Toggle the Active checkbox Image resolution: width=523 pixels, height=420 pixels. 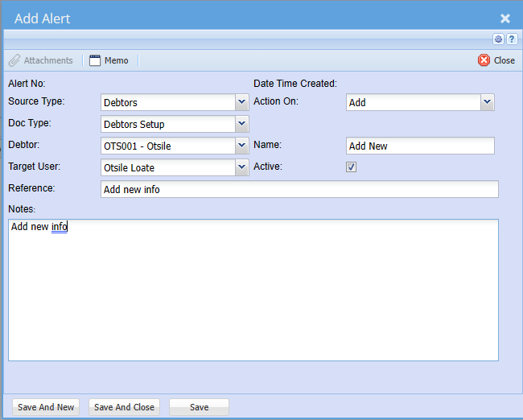point(351,167)
